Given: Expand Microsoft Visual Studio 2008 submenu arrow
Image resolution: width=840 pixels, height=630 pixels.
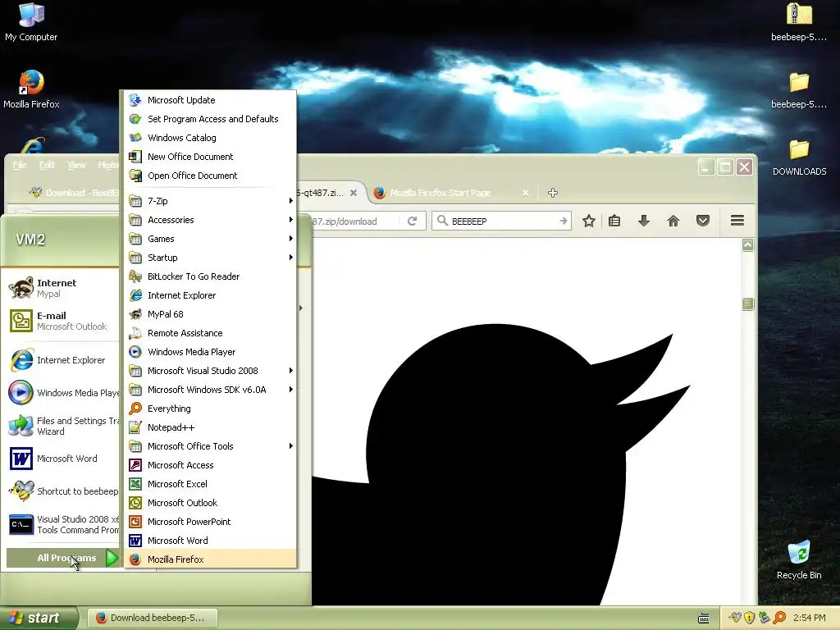Looking at the screenshot, I should [x=291, y=371].
